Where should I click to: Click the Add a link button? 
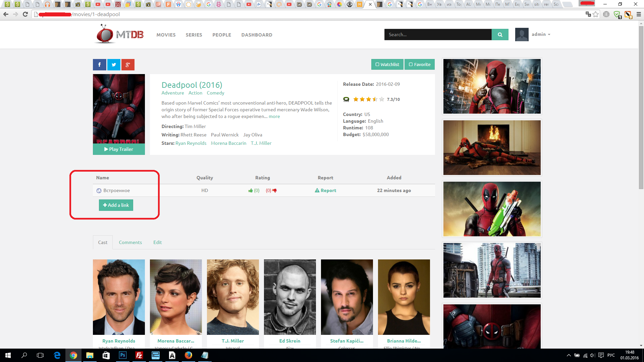116,205
